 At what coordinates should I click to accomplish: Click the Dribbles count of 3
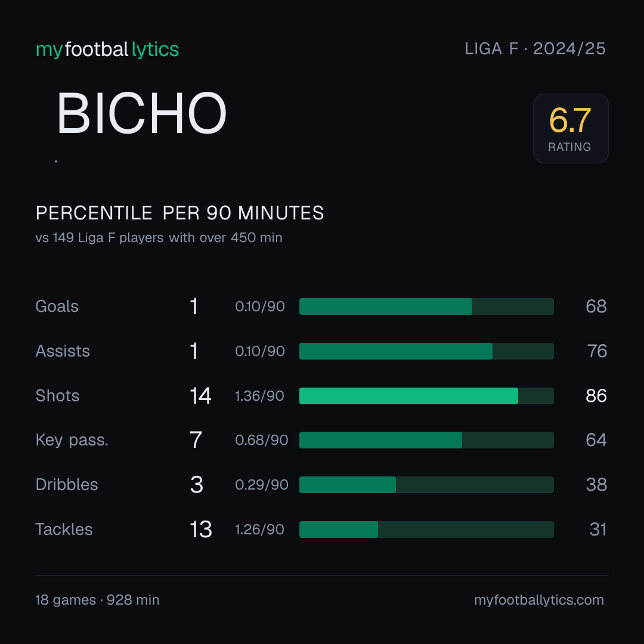point(197,485)
